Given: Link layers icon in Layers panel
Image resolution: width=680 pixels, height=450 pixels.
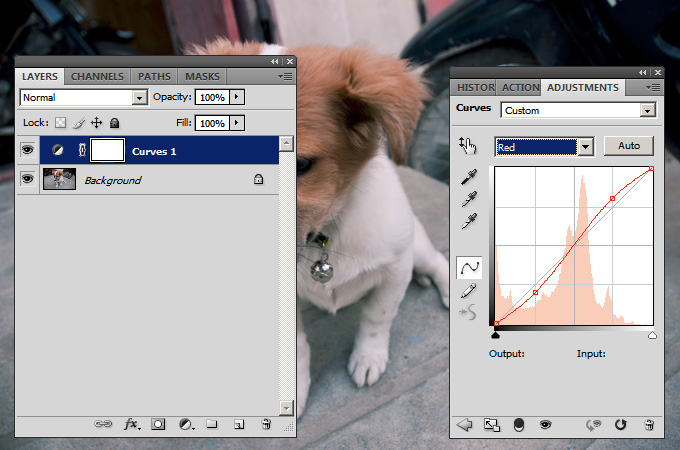Looking at the screenshot, I should [x=103, y=424].
